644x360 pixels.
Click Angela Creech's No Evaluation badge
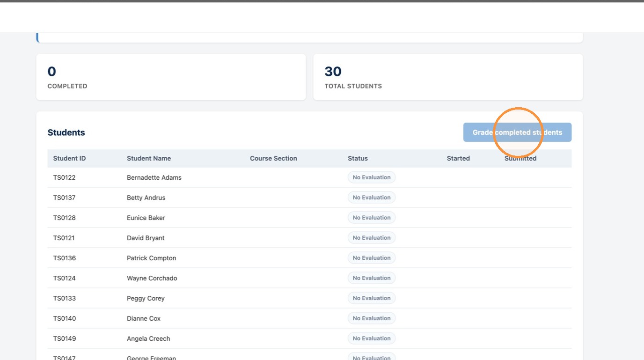372,338
